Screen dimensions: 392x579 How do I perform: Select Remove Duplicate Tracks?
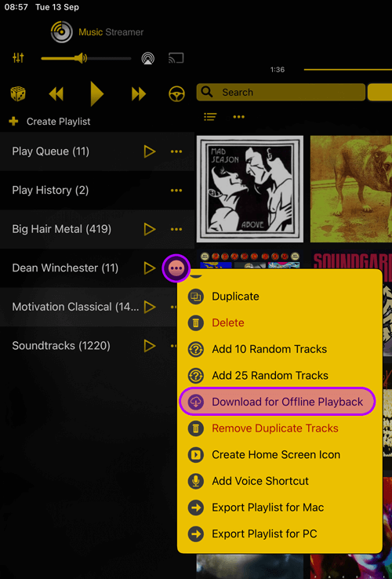[275, 428]
